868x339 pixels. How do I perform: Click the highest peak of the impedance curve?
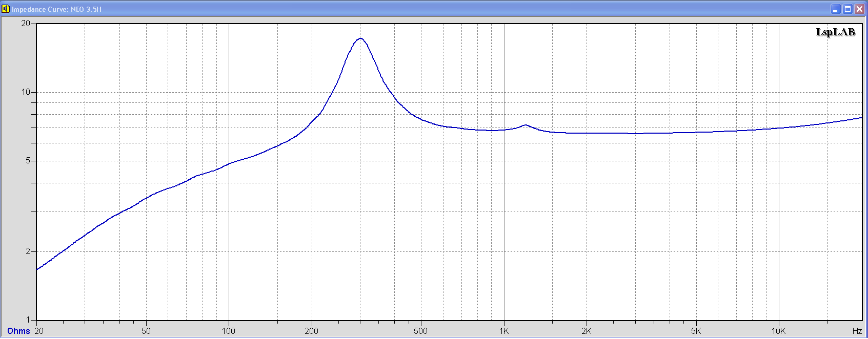pyautogui.click(x=361, y=38)
